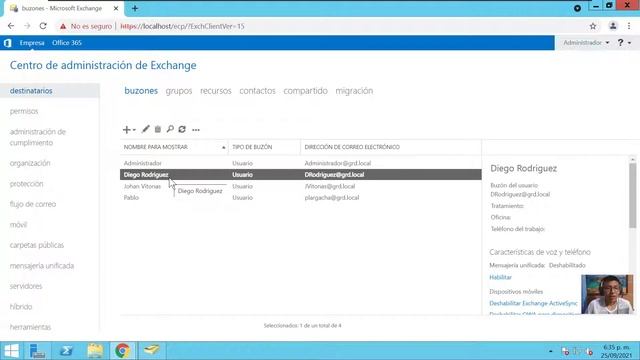The image size is (640, 360).
Task: Click Deshabilitar Exchange ActiveSync link
Action: (533, 303)
